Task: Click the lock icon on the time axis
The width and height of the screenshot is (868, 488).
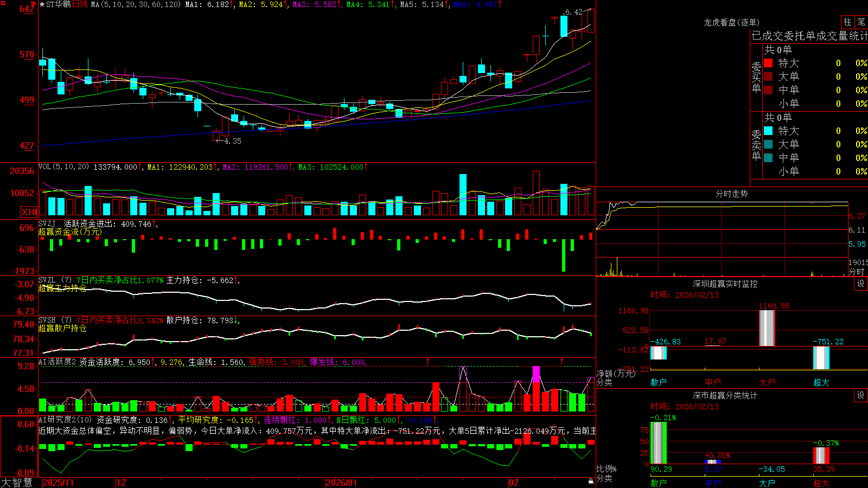Action: 591,481
